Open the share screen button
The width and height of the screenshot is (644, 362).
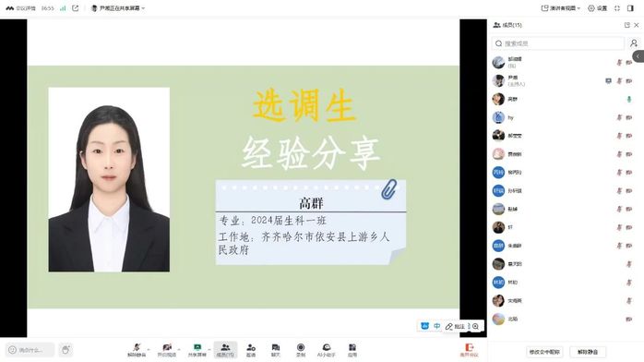[x=197, y=350]
